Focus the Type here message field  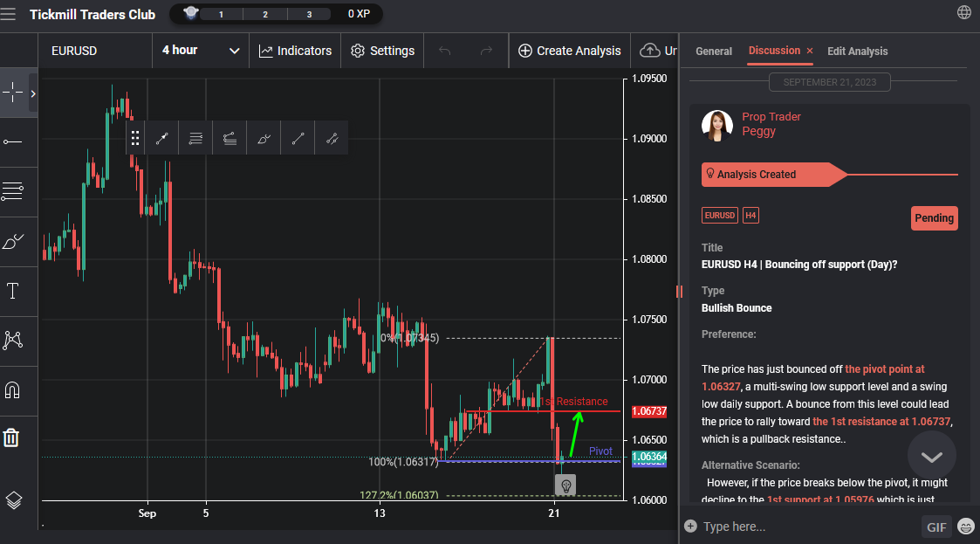click(809, 527)
